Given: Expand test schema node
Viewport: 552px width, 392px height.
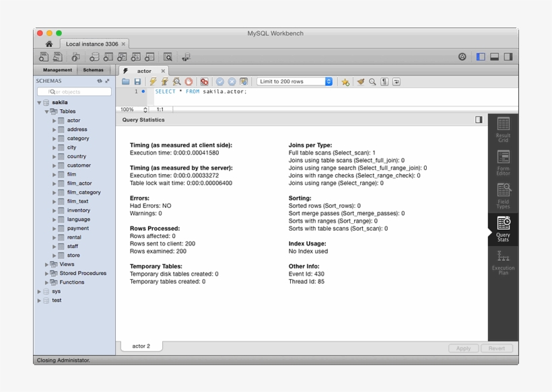Looking at the screenshot, I should click(39, 301).
